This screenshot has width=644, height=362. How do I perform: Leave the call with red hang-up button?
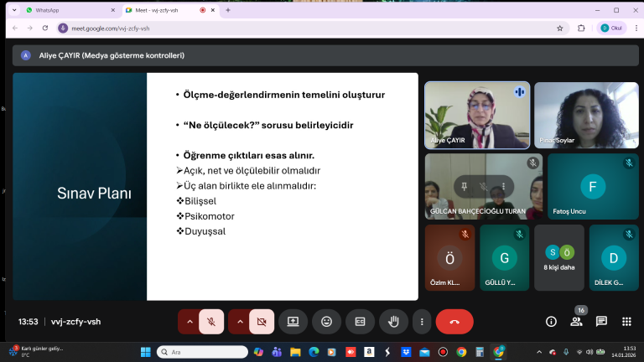pyautogui.click(x=454, y=321)
